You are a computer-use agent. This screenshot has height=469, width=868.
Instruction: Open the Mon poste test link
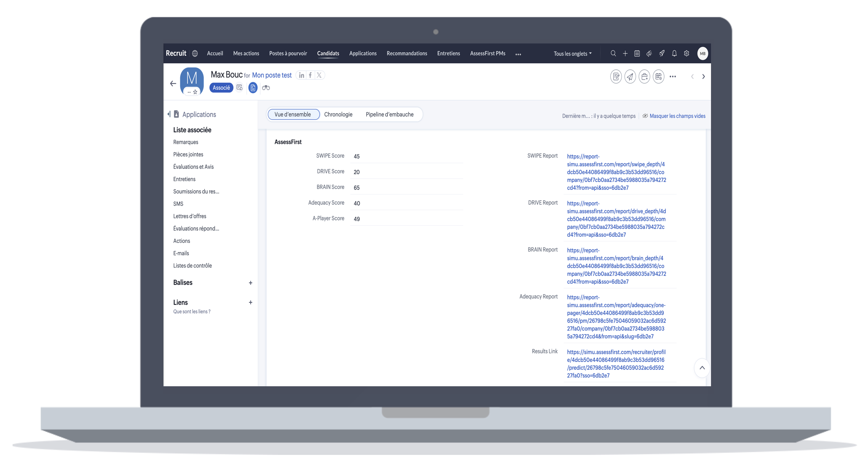pyautogui.click(x=272, y=75)
